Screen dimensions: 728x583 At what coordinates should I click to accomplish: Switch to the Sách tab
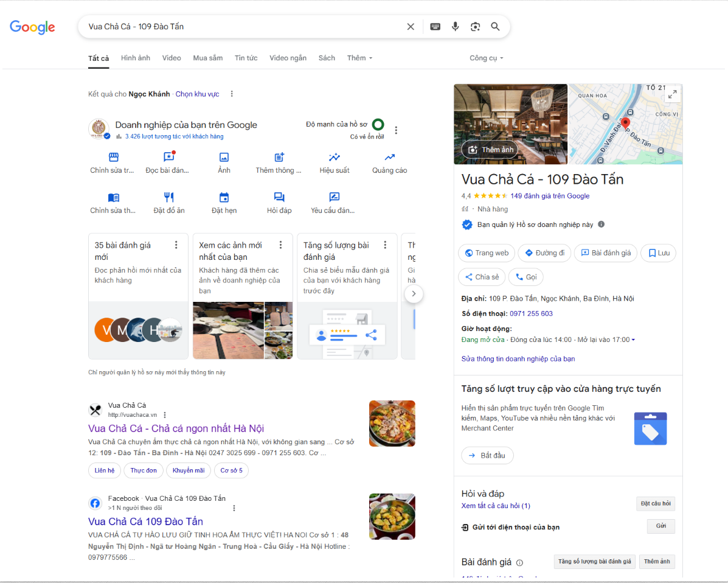327,58
